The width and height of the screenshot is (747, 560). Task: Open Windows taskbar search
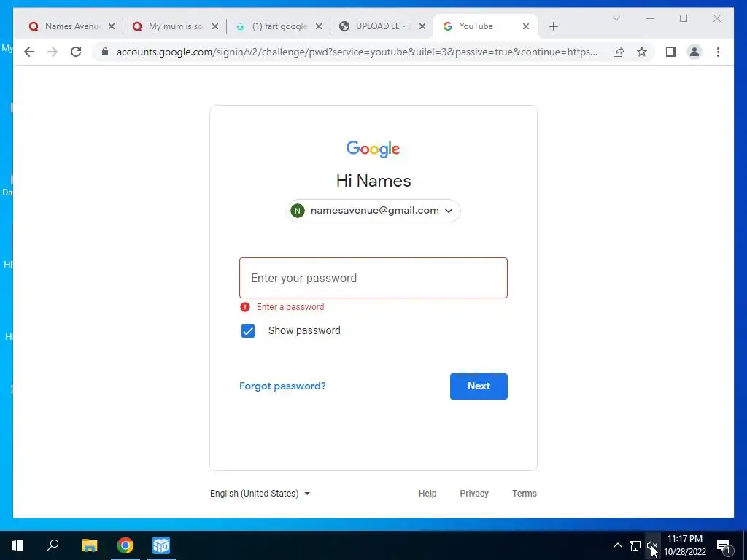pos(53,545)
